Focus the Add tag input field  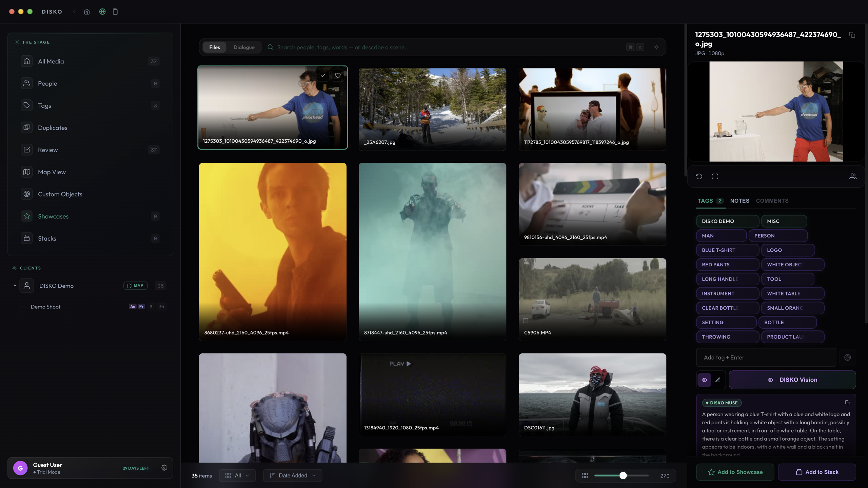click(x=766, y=358)
